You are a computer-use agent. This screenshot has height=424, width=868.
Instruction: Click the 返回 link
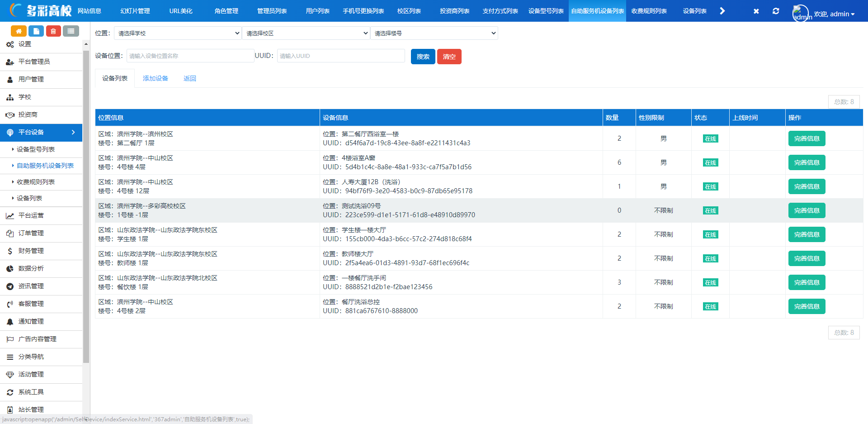click(190, 78)
